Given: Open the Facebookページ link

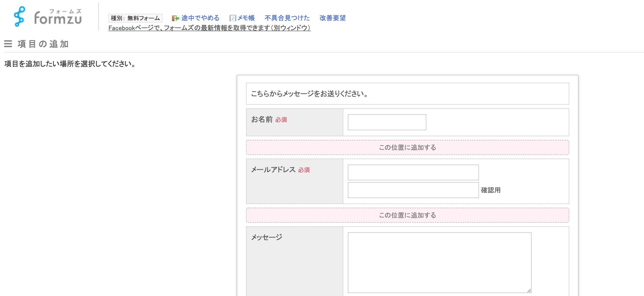Looking at the screenshot, I should pos(209,28).
